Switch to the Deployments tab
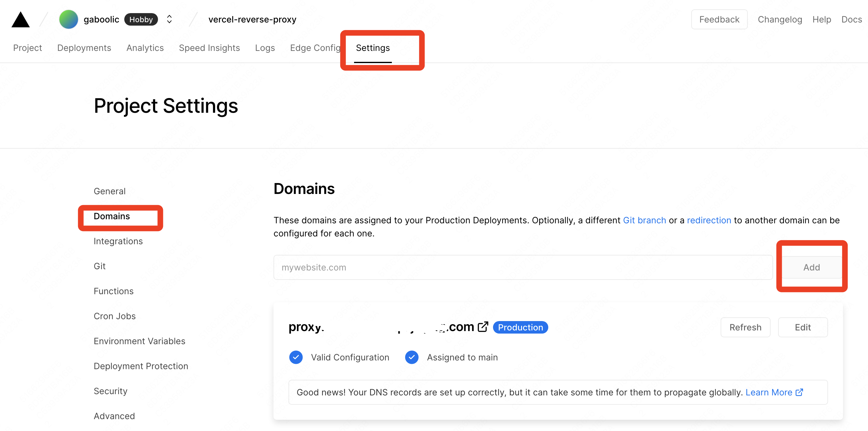Image resolution: width=868 pixels, height=431 pixels. [84, 48]
